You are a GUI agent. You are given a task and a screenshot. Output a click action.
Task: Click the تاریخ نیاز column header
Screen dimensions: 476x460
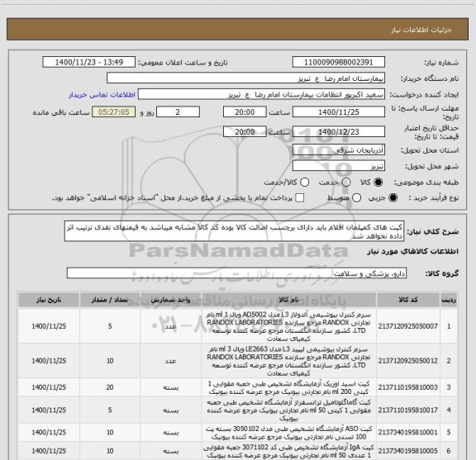49,300
